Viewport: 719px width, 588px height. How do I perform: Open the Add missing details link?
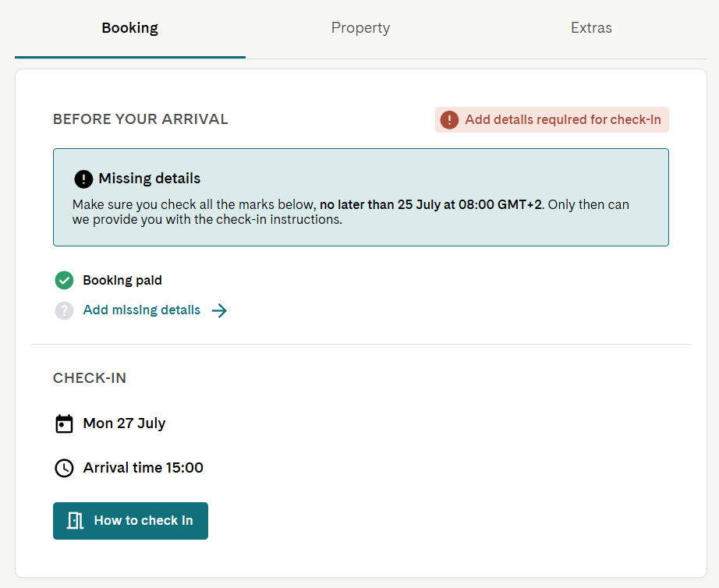[x=141, y=310]
